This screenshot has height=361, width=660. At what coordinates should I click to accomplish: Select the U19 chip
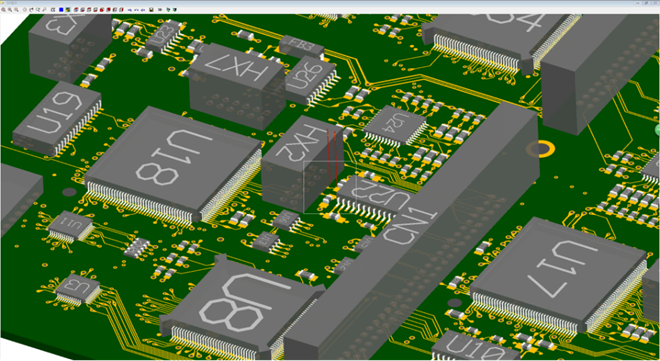(57, 120)
